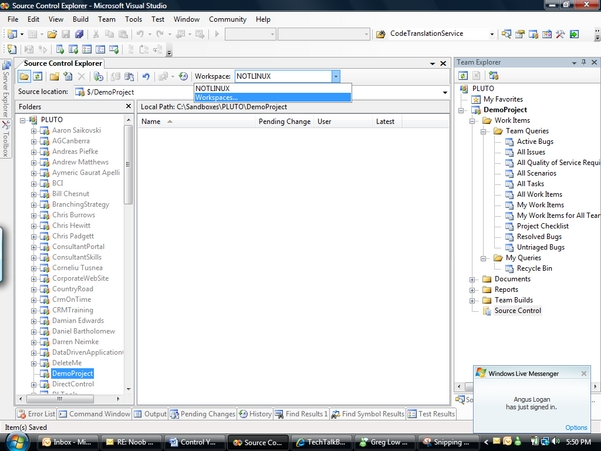Close the Windows Live Messenger notification
Screen dimensions: 601x451
tap(584, 373)
